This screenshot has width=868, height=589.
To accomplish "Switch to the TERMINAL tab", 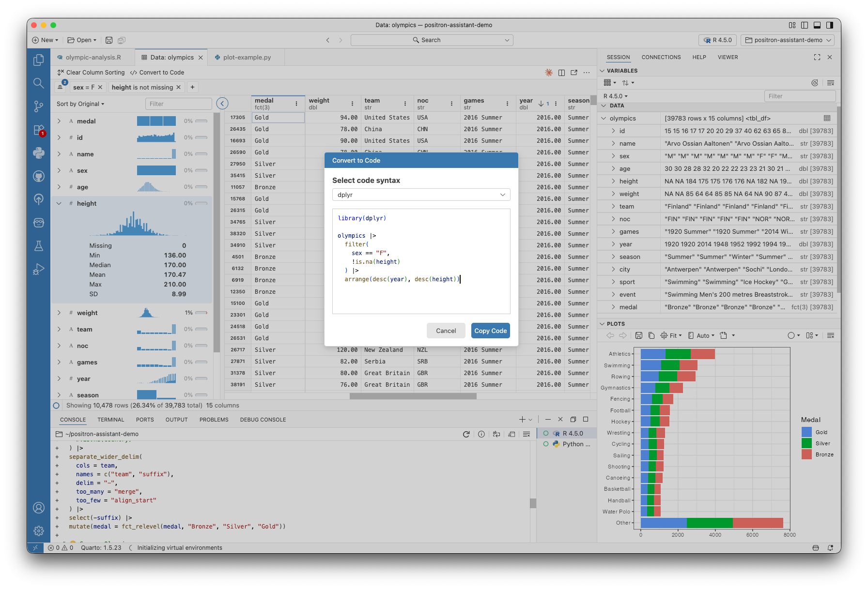I will [x=110, y=420].
